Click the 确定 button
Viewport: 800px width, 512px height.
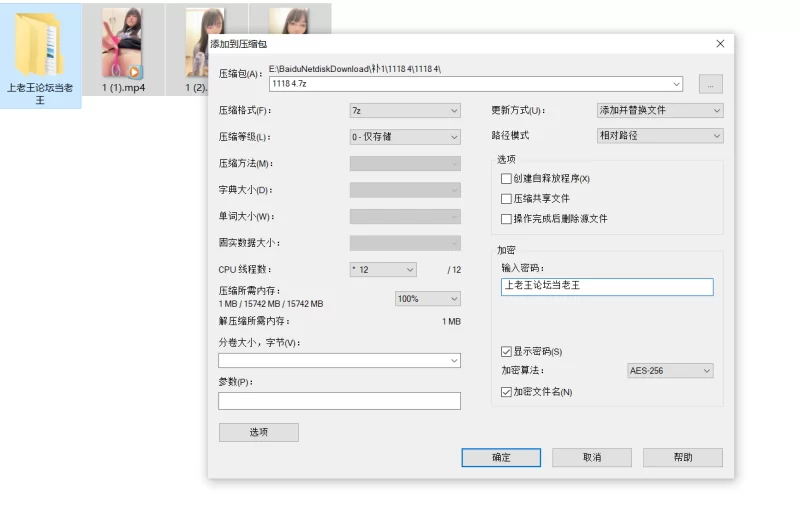pyautogui.click(x=501, y=457)
